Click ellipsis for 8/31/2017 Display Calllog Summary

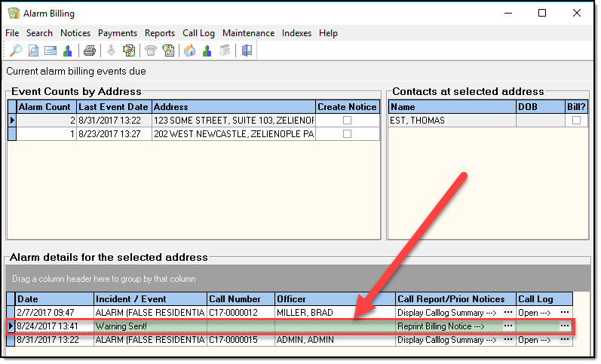pos(508,340)
